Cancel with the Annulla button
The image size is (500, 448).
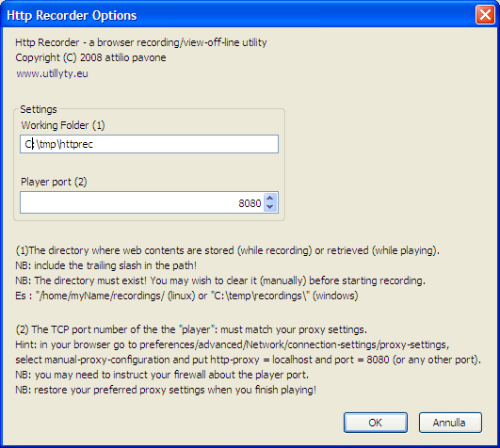click(x=450, y=423)
